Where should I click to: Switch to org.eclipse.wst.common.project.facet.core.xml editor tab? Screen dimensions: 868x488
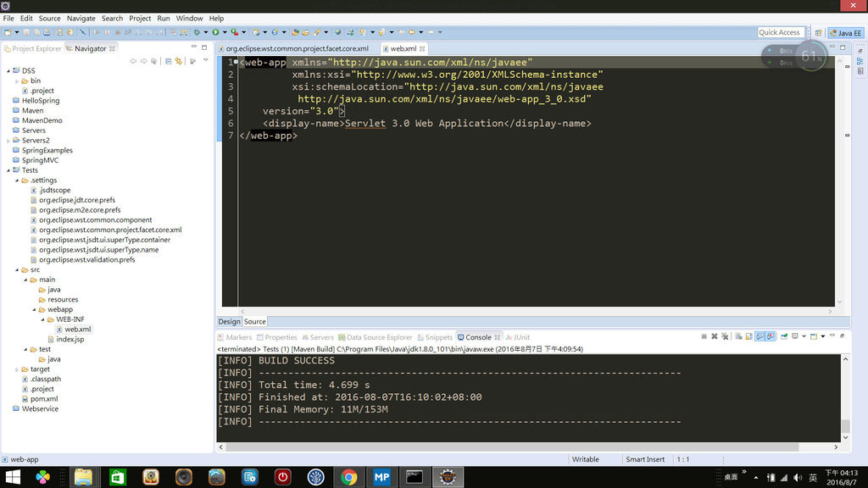click(x=293, y=48)
